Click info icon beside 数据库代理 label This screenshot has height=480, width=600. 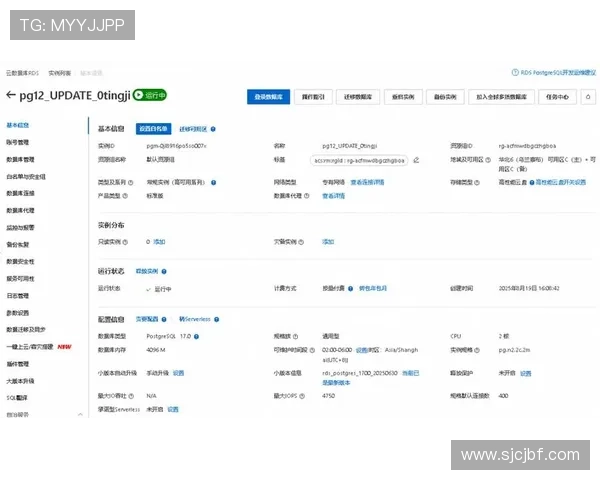coord(307,196)
